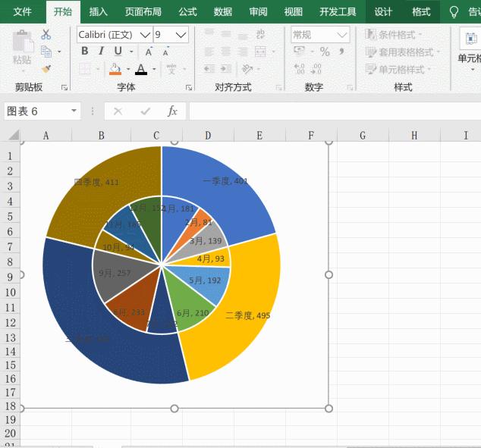Click the increase font size icon
Screen dimensions: 481x448
click(x=149, y=52)
